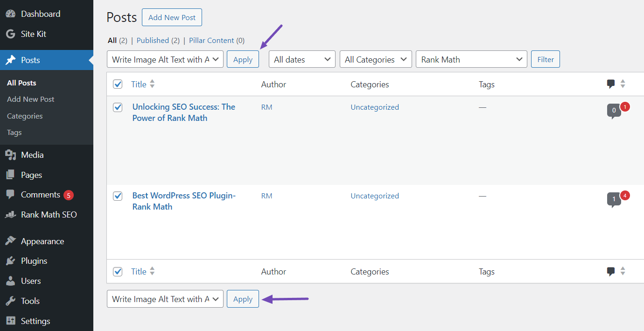Viewport: 644px width, 331px height.
Task: Sort by comments using footer arrows
Action: 623,271
